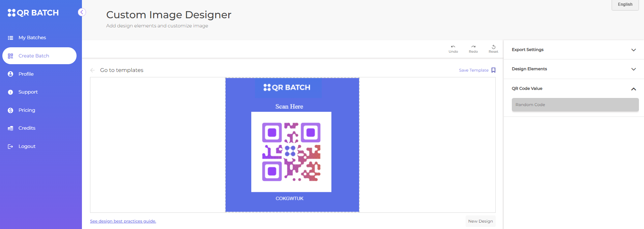Click the Logout exit icon
Viewport: 644px width, 229px height.
10,147
